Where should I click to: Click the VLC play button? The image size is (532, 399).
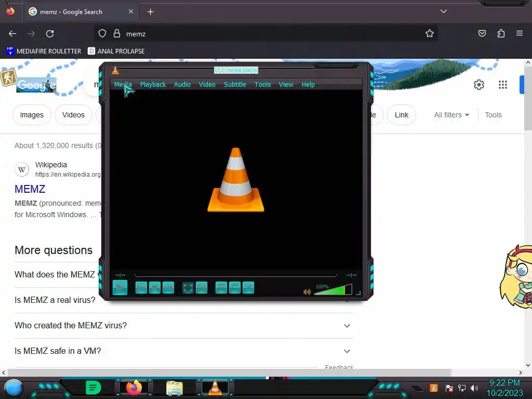pos(120,288)
